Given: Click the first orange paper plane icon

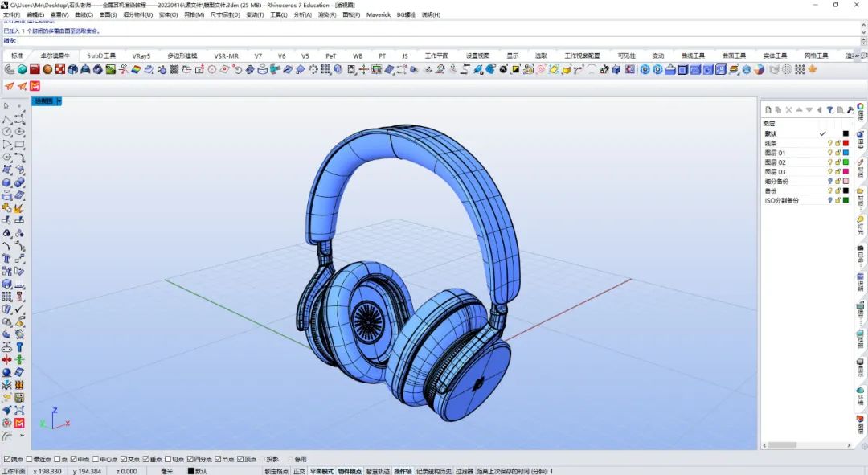Looking at the screenshot, I should pos(10,86).
